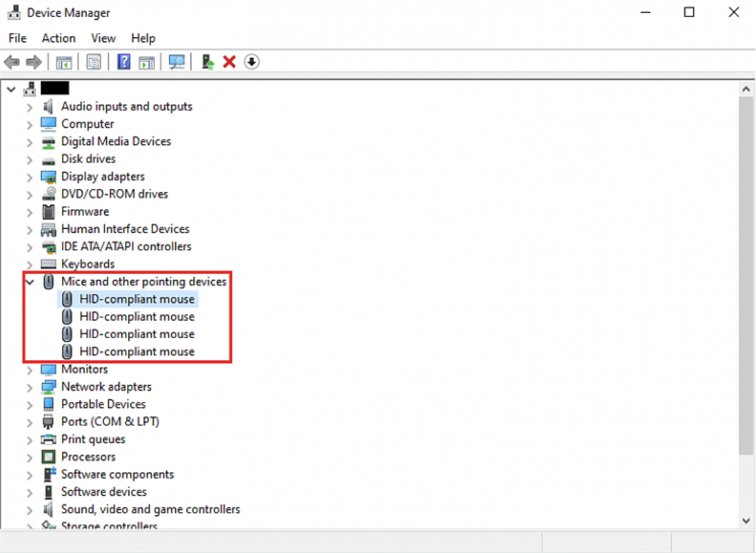
Task: Click the Print queues printer icon
Action: (x=48, y=439)
